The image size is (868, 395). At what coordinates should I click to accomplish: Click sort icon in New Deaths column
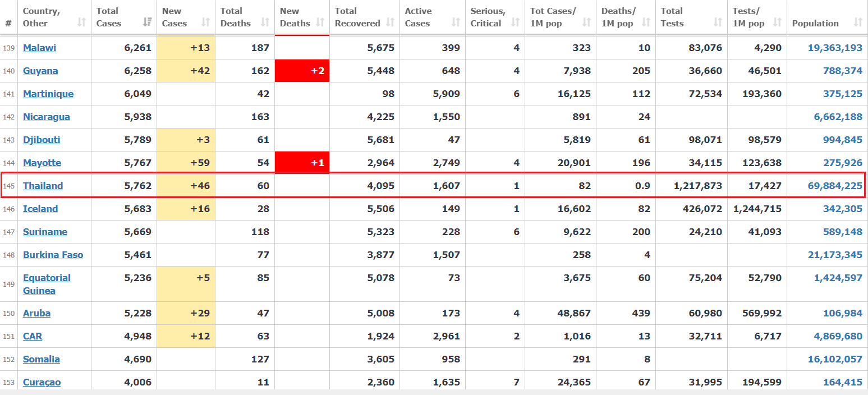pyautogui.click(x=320, y=22)
